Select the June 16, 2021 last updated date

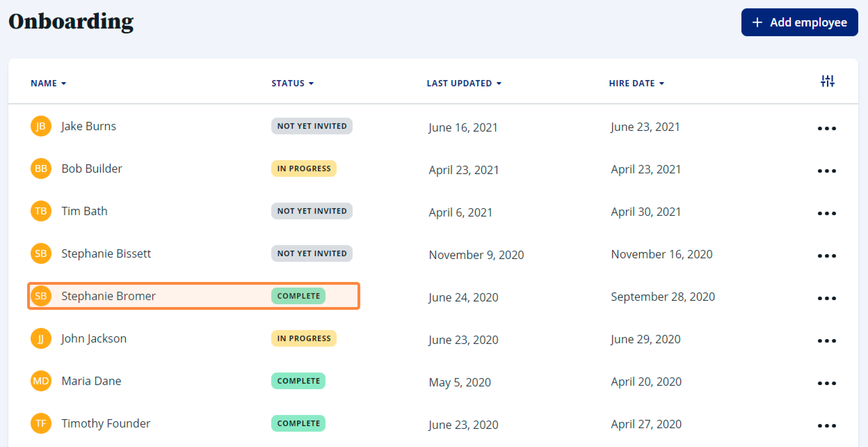tap(463, 127)
